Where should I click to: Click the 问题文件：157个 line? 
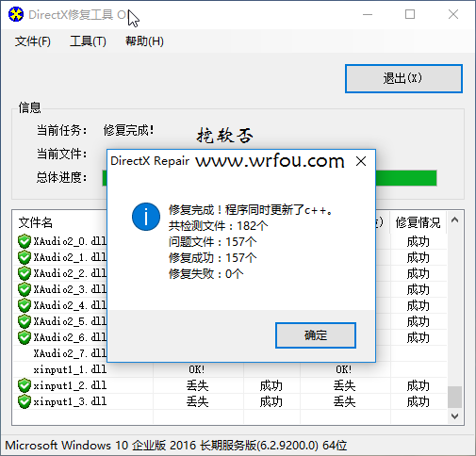(213, 242)
